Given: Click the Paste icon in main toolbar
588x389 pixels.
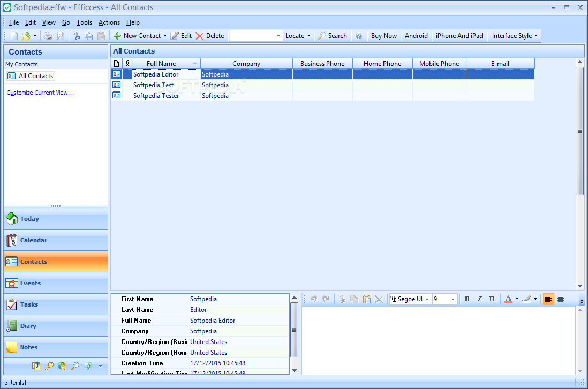Looking at the screenshot, I should point(101,36).
